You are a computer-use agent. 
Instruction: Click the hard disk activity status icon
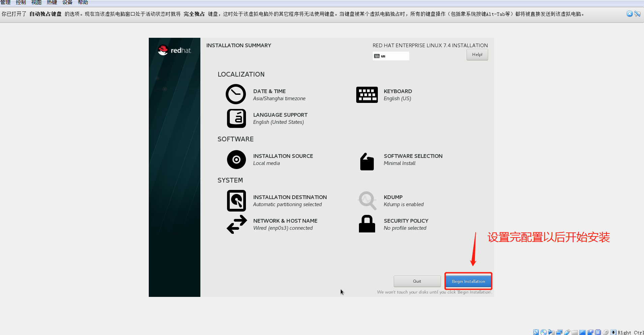coord(536,332)
